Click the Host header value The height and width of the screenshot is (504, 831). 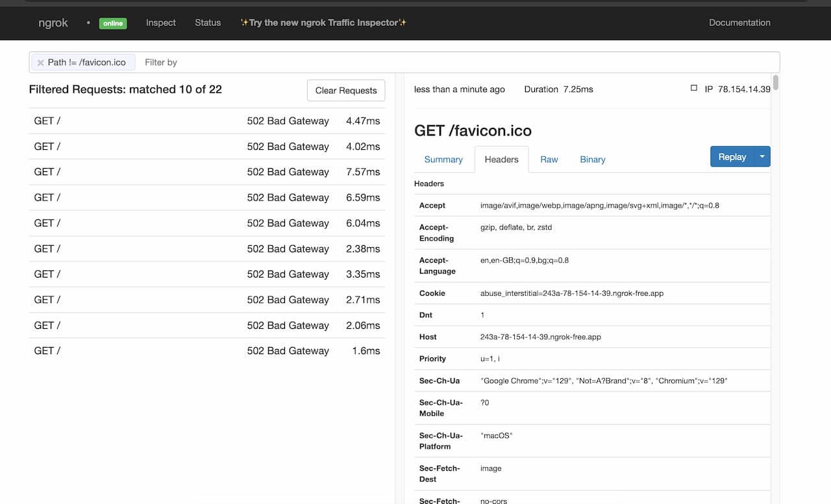[541, 337]
